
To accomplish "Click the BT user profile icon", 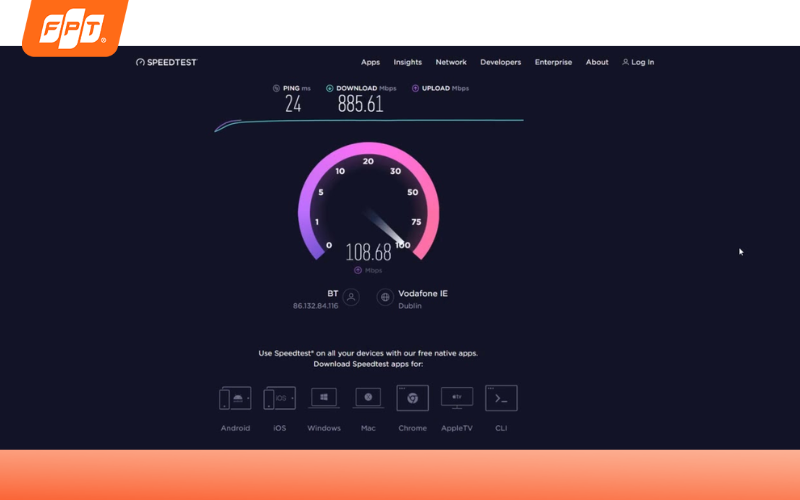I will click(x=351, y=297).
